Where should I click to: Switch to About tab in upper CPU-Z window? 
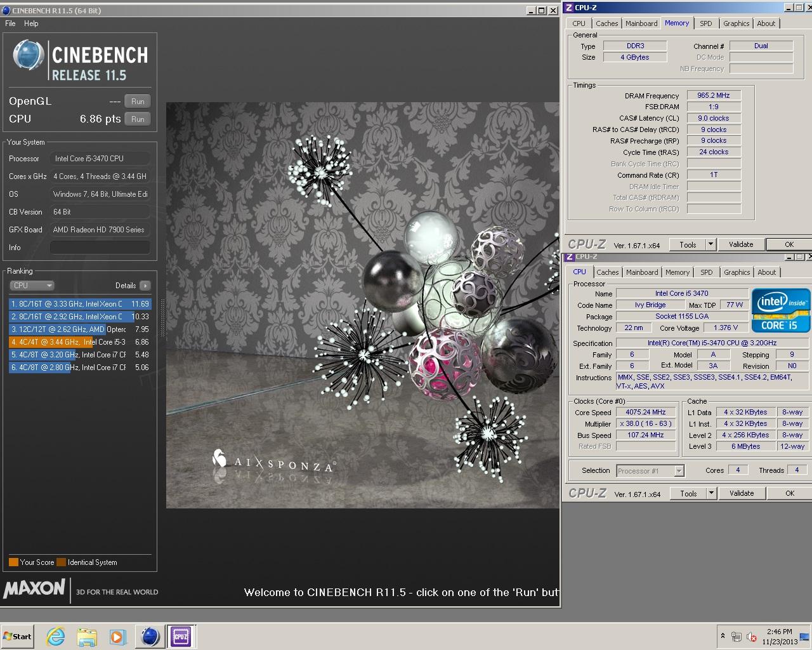(x=766, y=23)
